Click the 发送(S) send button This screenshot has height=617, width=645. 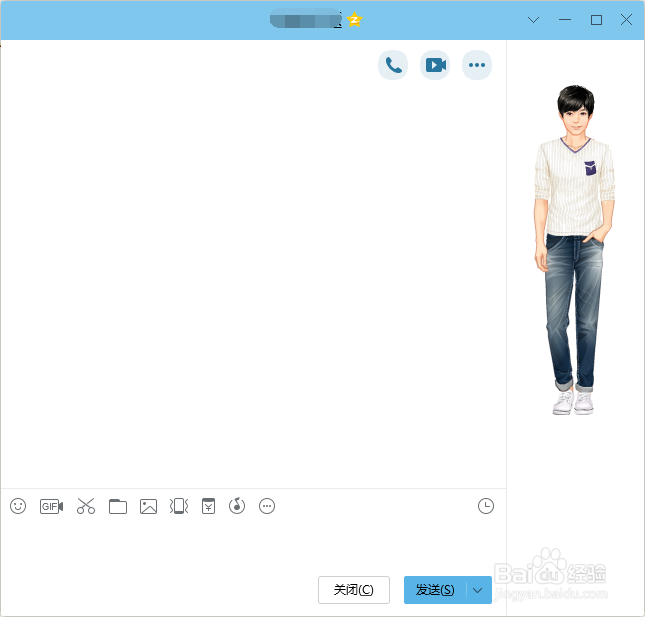point(435,590)
